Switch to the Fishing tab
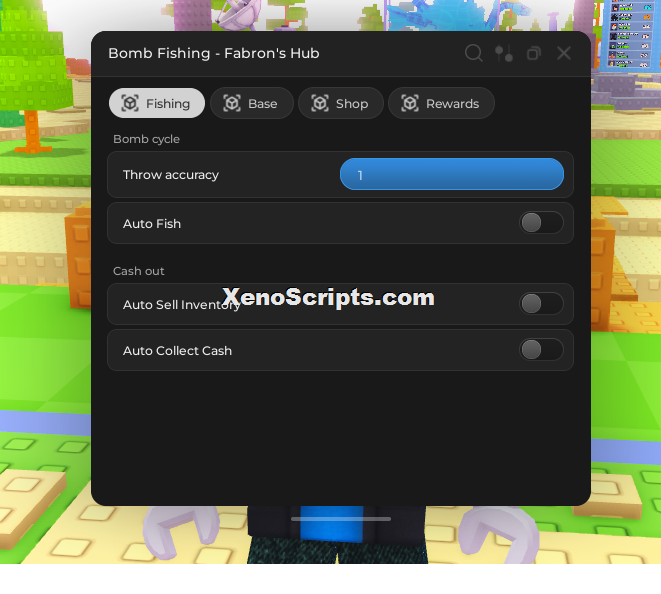The width and height of the screenshot is (661, 594). 157,103
